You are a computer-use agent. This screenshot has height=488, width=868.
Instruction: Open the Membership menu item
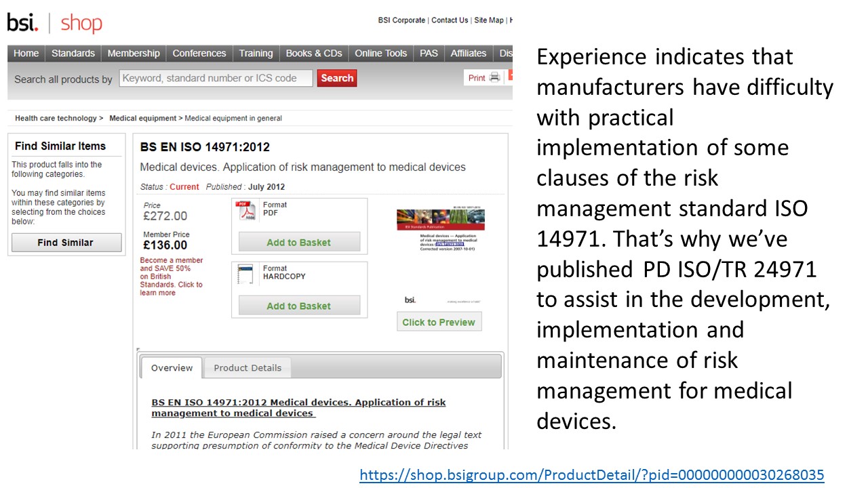(134, 54)
